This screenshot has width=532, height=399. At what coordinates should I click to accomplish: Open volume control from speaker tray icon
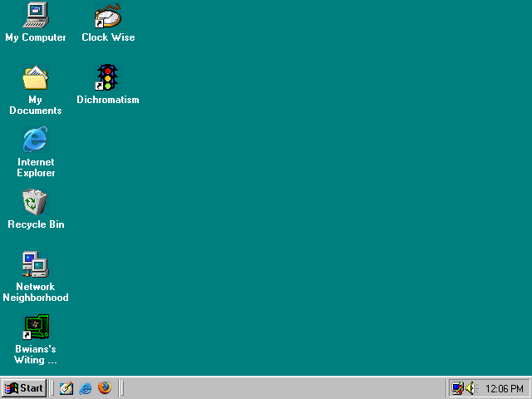[470, 388]
